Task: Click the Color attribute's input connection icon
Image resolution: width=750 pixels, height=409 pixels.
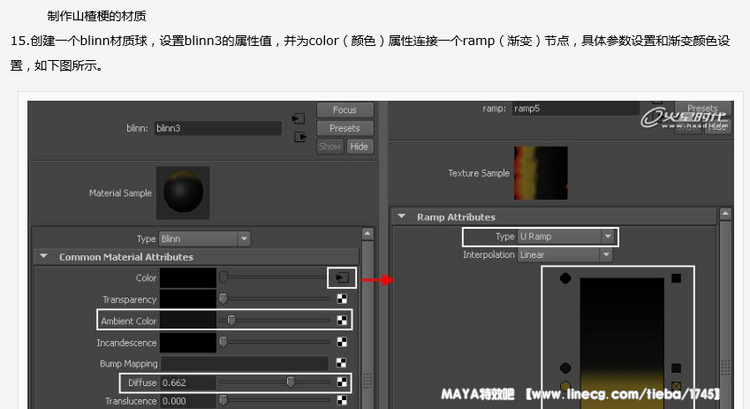Action: pos(341,277)
